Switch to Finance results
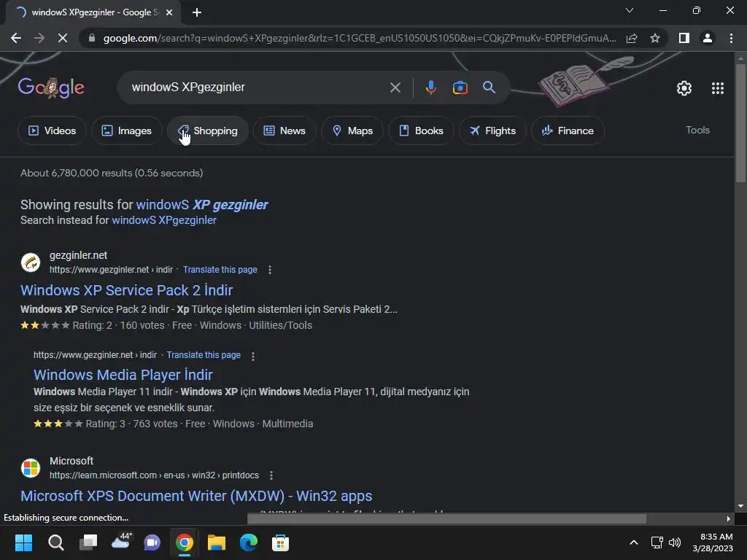The width and height of the screenshot is (747, 560). (568, 131)
